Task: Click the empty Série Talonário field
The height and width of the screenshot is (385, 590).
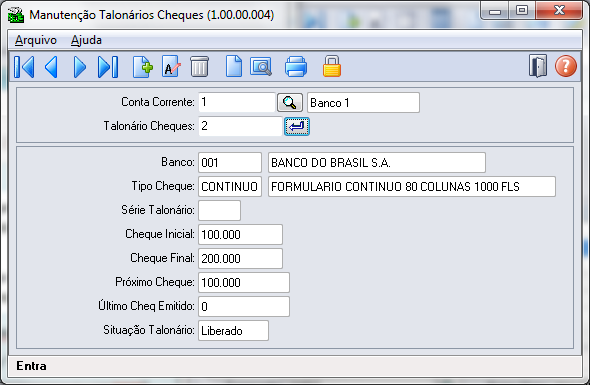Action: coord(219,210)
